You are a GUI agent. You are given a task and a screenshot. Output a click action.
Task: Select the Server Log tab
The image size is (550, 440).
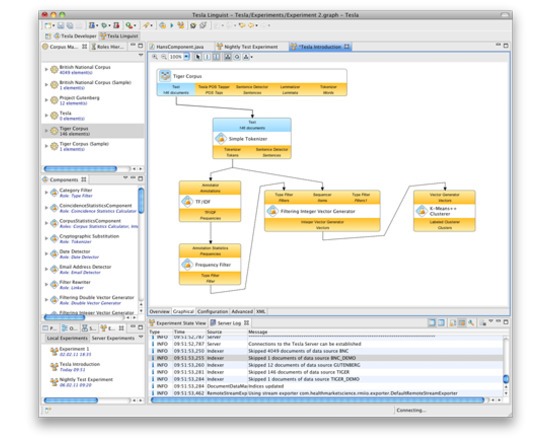[230, 323]
